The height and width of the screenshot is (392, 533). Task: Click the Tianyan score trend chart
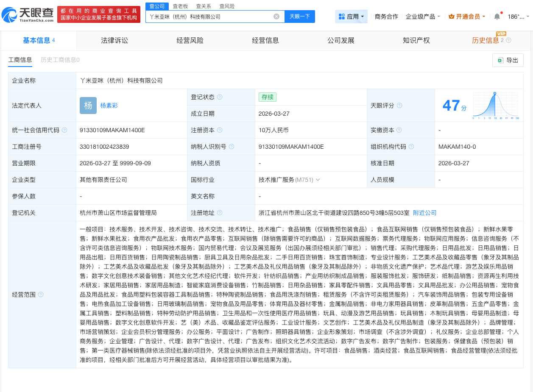(x=495, y=106)
